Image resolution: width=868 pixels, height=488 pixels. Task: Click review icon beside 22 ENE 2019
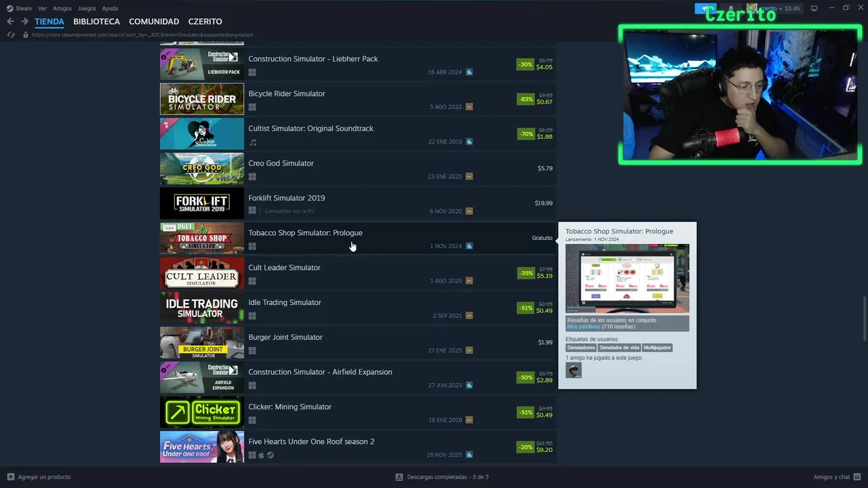pos(469,142)
